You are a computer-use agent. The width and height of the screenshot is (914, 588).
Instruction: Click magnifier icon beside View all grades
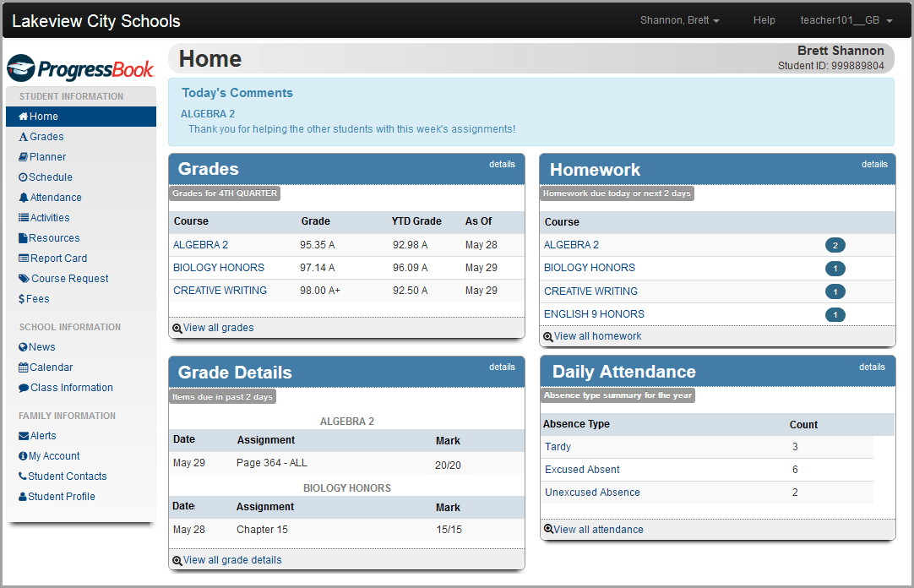pyautogui.click(x=177, y=329)
